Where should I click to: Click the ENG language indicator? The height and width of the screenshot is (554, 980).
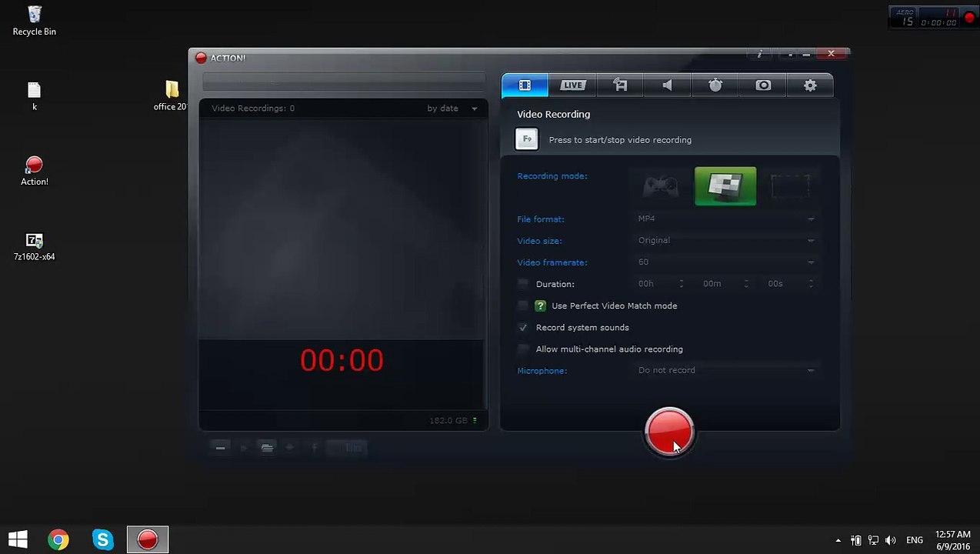coord(915,540)
